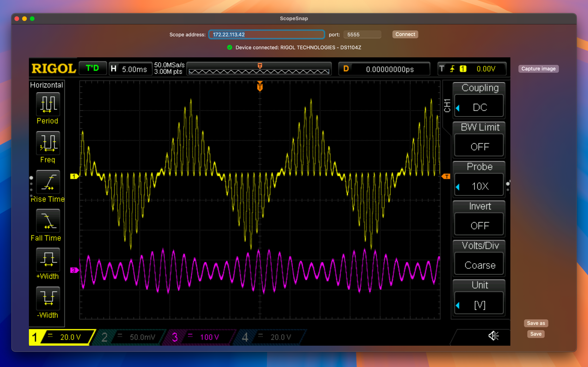Viewport: 588px width, 367px height.
Task: Click the Connect button
Action: click(405, 34)
